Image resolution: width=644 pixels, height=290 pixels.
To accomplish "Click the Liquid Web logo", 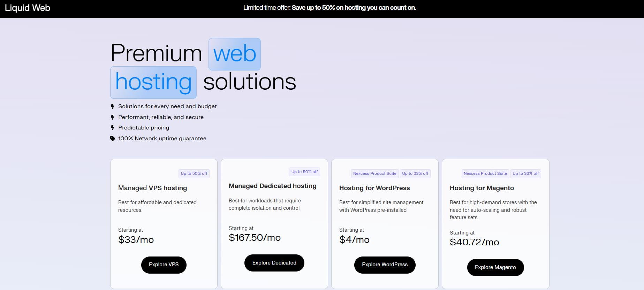I will [x=28, y=8].
